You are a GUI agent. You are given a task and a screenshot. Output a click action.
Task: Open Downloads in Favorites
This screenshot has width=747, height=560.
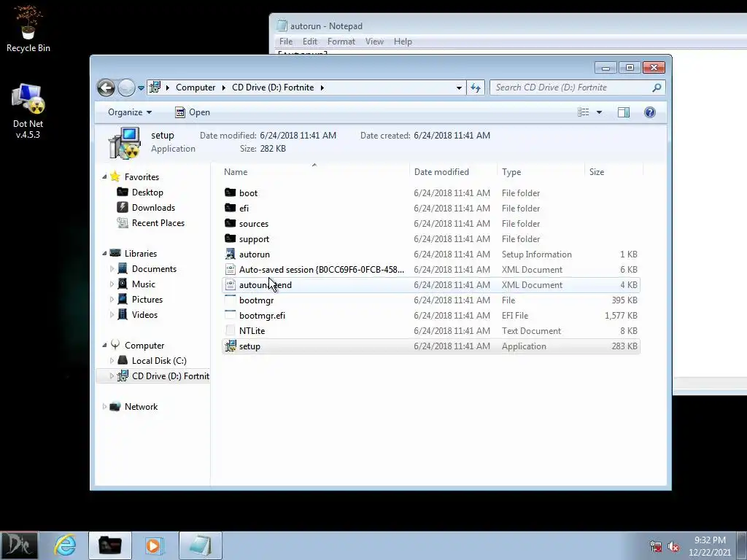coord(153,208)
